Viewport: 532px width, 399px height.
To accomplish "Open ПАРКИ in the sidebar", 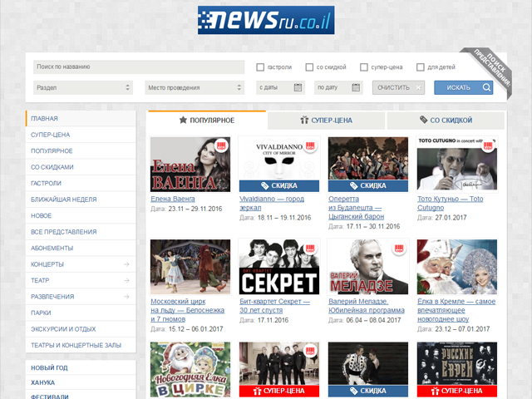I will tap(81, 313).
